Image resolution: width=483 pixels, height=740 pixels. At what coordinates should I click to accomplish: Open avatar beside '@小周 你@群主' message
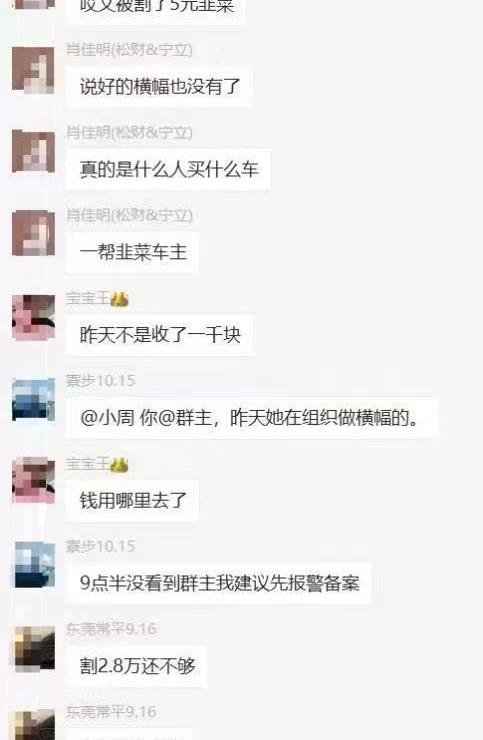[x=33, y=400]
